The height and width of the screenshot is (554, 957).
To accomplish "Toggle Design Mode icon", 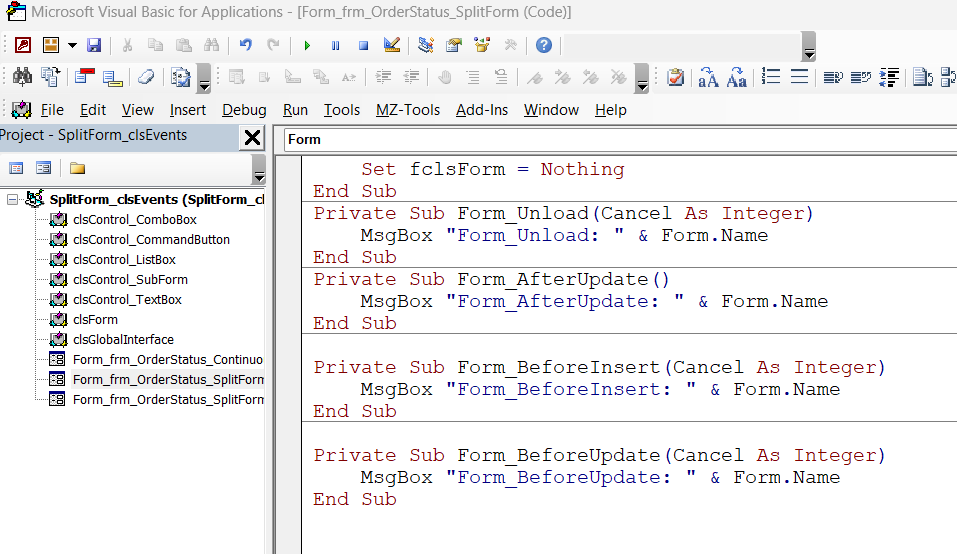I will 392,45.
